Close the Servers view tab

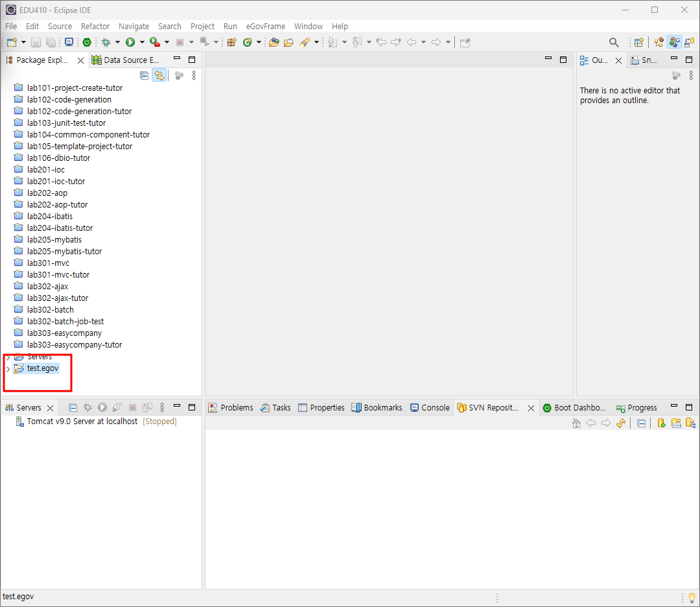point(50,409)
